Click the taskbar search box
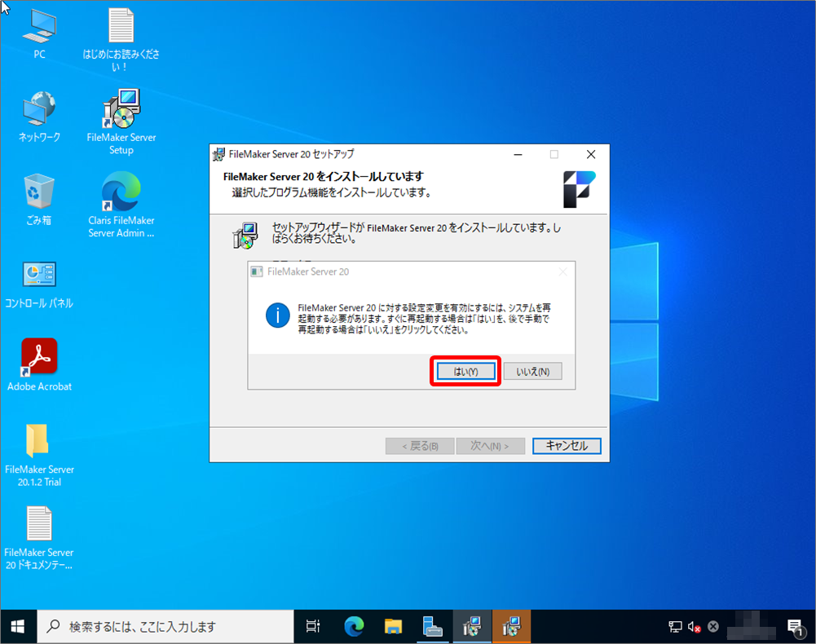The height and width of the screenshot is (644, 816). pos(165,627)
